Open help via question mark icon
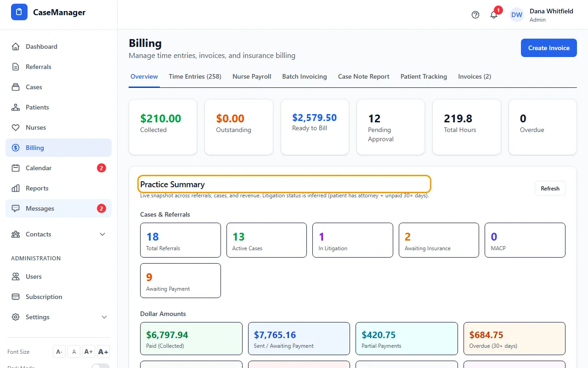 coord(475,15)
